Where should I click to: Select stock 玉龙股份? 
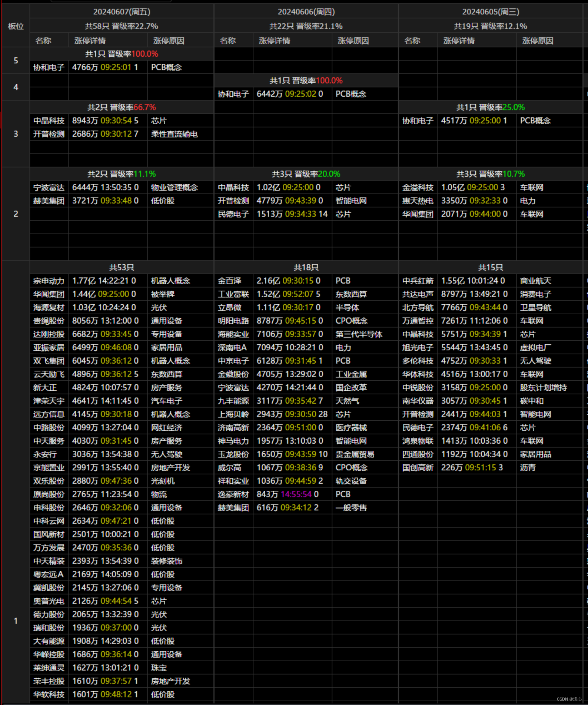[233, 454]
